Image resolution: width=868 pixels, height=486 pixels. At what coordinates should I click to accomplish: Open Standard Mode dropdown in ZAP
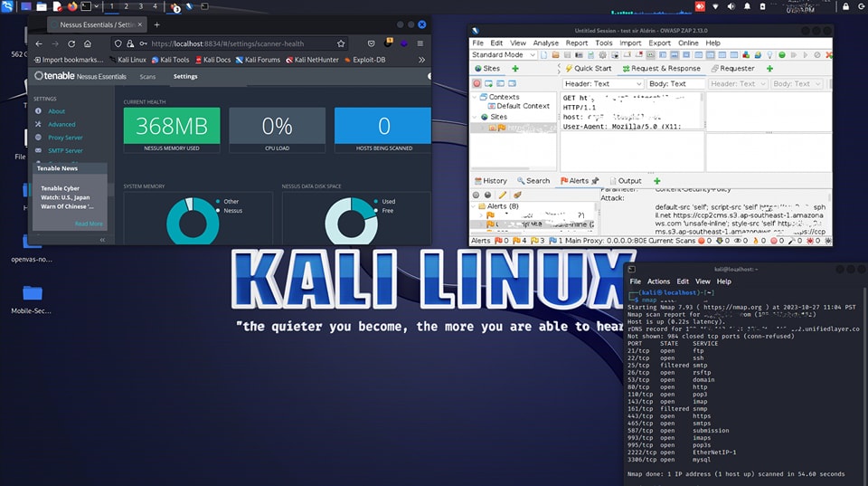click(504, 55)
